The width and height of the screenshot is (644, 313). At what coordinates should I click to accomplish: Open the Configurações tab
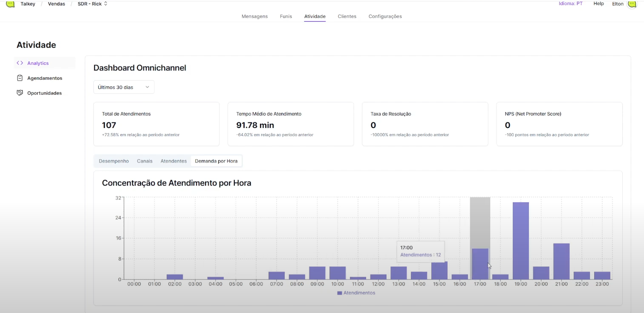(x=385, y=16)
